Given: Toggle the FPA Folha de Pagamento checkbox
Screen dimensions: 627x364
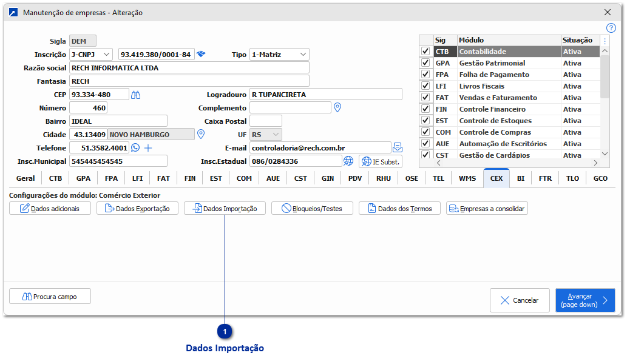Looking at the screenshot, I should pyautogui.click(x=425, y=75).
